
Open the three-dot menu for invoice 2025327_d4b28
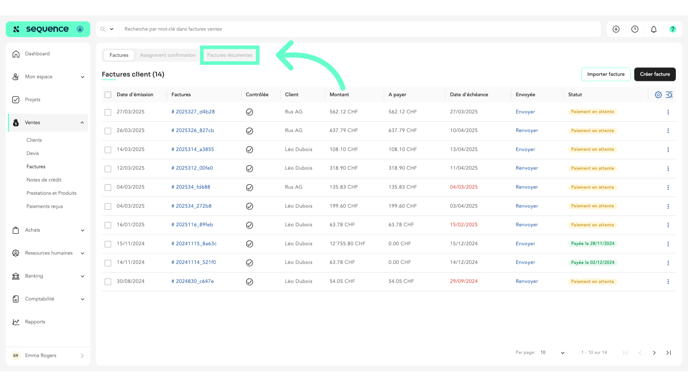pos(668,112)
